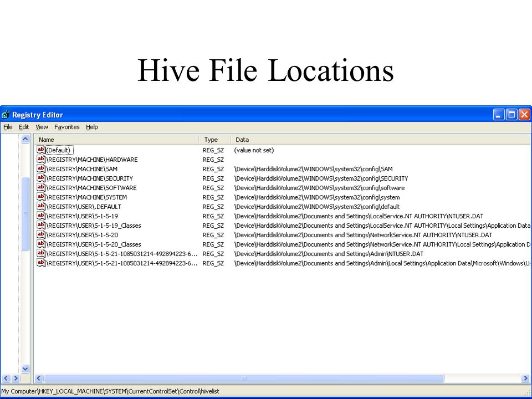Minimize the Registry Editor window
This screenshot has width=532, height=399.
[x=498, y=115]
